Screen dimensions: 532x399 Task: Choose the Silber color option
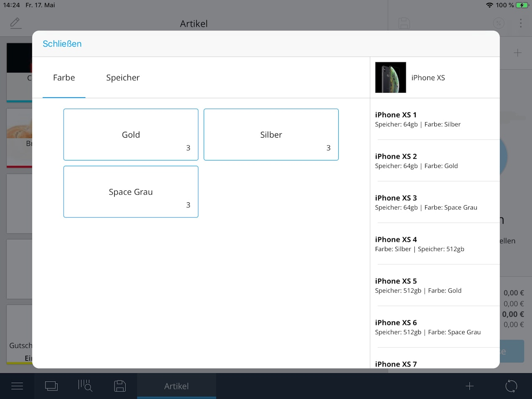tap(271, 135)
